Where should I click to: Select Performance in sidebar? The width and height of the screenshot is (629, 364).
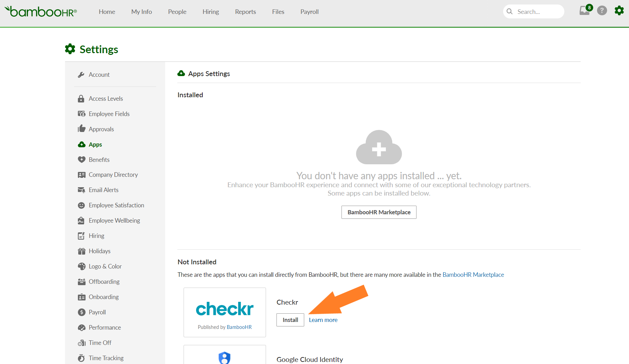(105, 328)
